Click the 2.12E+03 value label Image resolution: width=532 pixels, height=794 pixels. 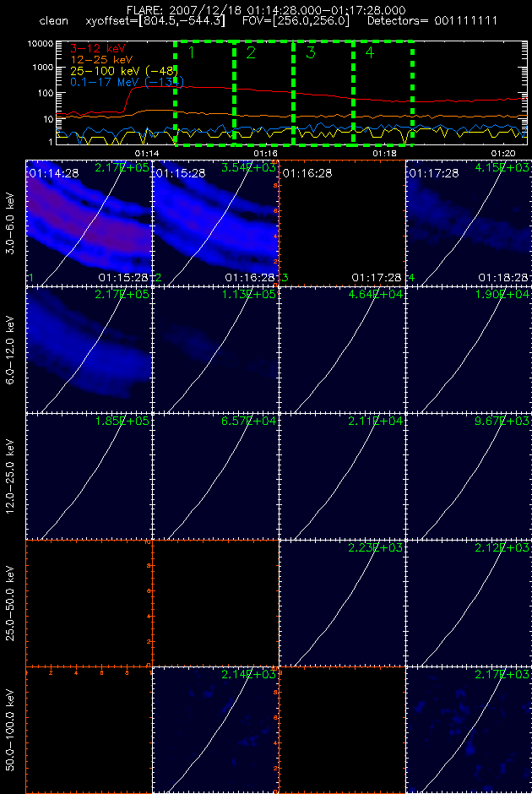click(502, 547)
